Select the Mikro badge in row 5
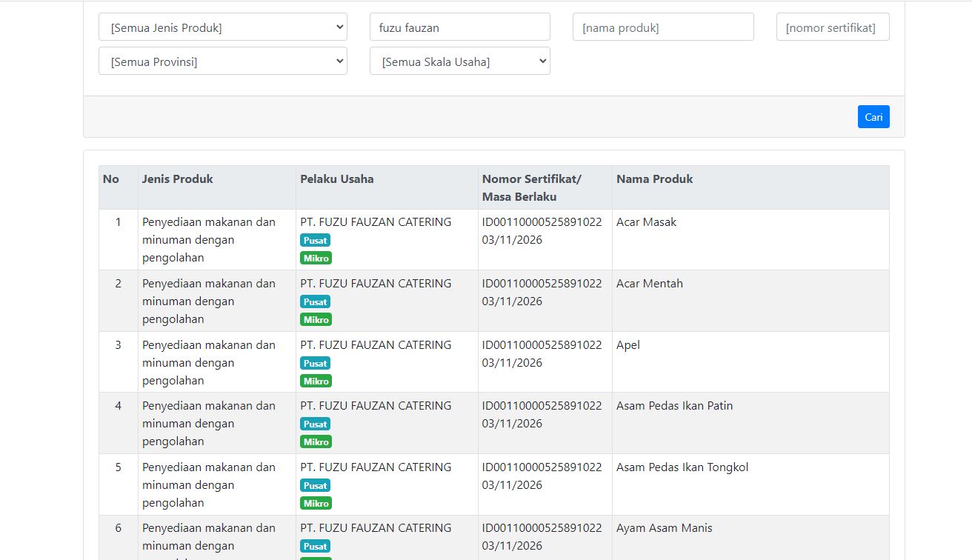Viewport: 972px width, 560px height. tap(316, 503)
